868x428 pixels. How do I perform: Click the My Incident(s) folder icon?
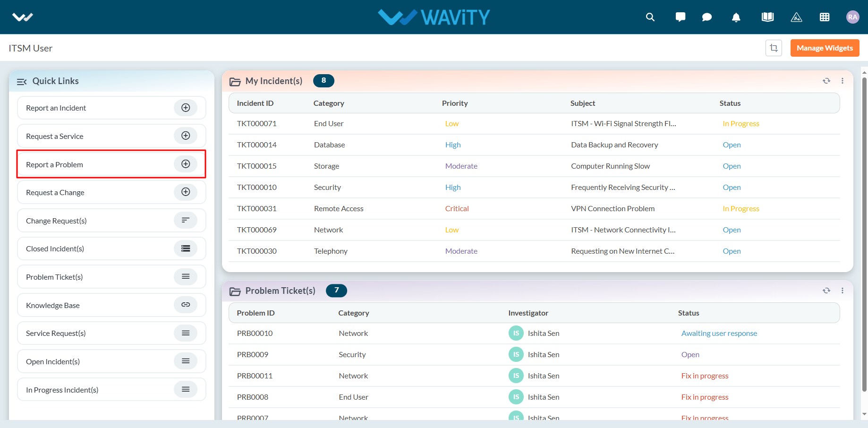[235, 82]
